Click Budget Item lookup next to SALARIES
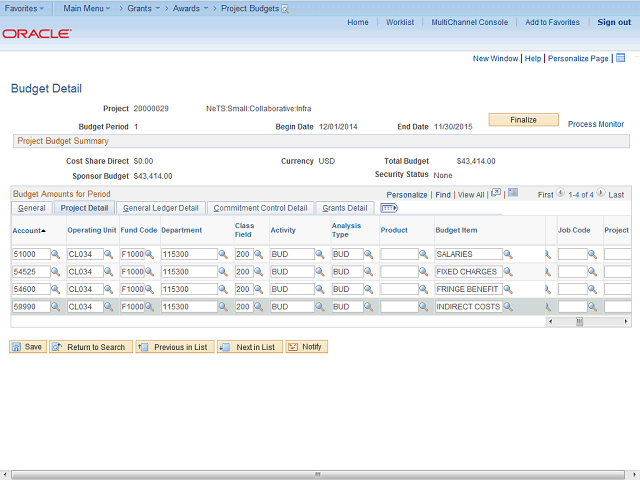The image size is (640, 480). coord(508,255)
